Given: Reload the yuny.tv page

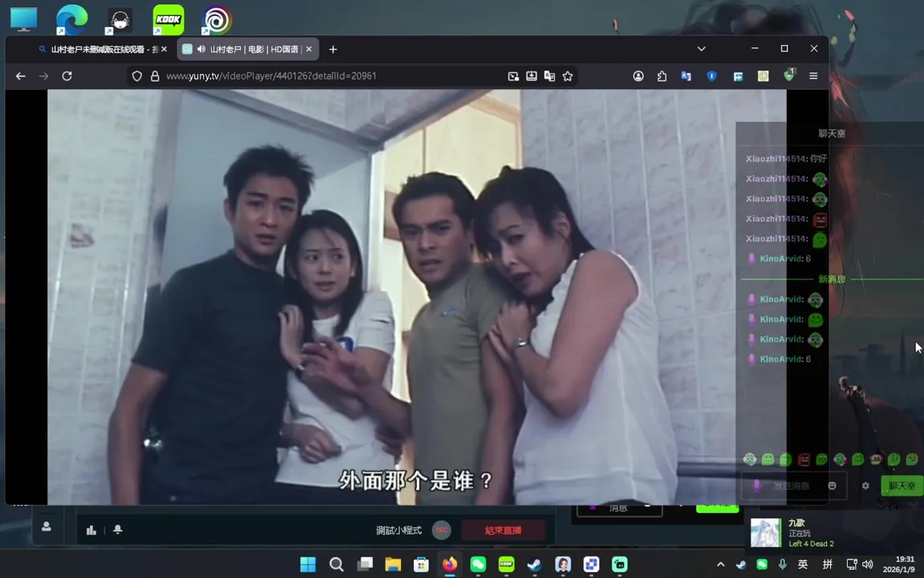Looking at the screenshot, I should tap(67, 76).
